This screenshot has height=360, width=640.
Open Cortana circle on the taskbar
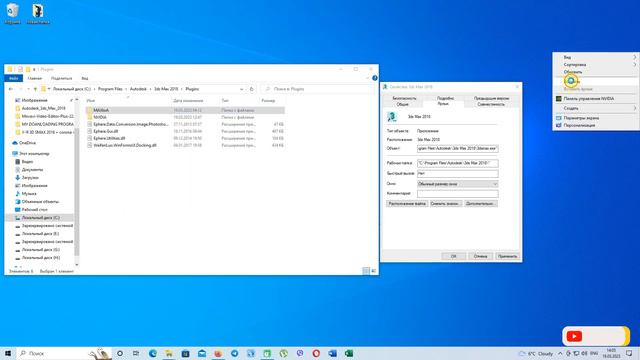120,353
